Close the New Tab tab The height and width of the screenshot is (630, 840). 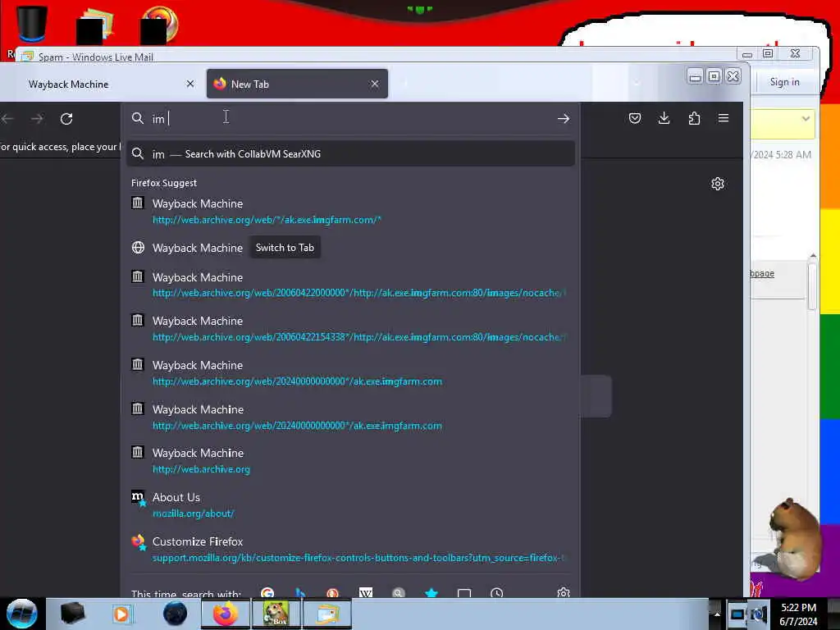pos(374,84)
